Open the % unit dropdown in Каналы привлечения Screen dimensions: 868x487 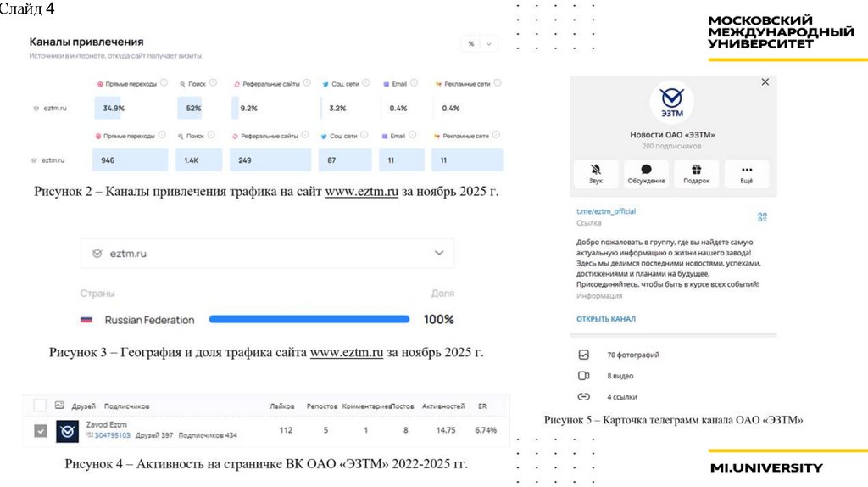click(x=480, y=44)
